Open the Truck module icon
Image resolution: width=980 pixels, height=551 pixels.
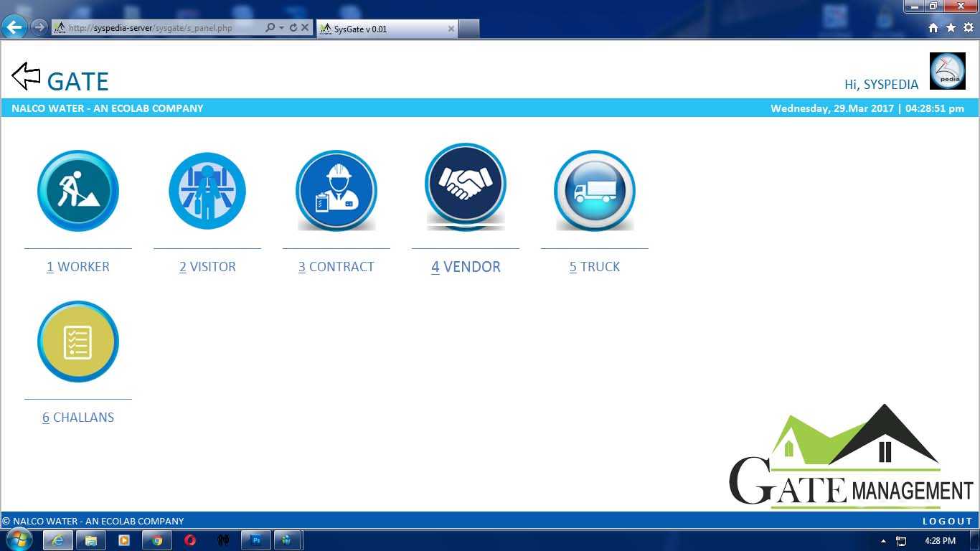[x=594, y=191]
